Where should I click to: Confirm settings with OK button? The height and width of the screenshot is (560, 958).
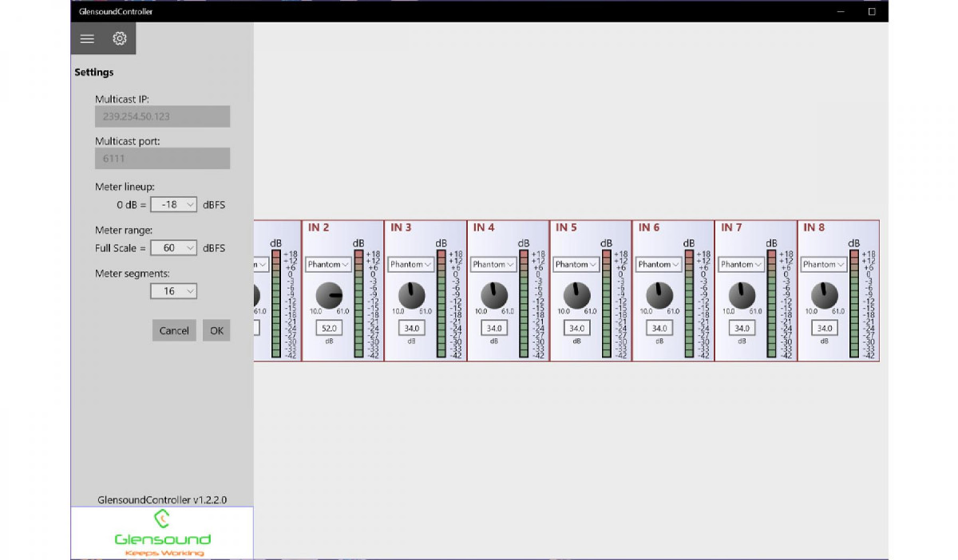pos(216,330)
